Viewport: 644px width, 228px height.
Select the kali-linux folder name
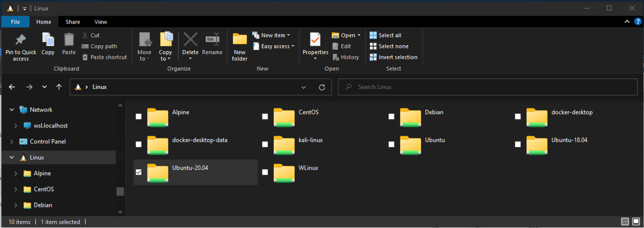pos(310,140)
